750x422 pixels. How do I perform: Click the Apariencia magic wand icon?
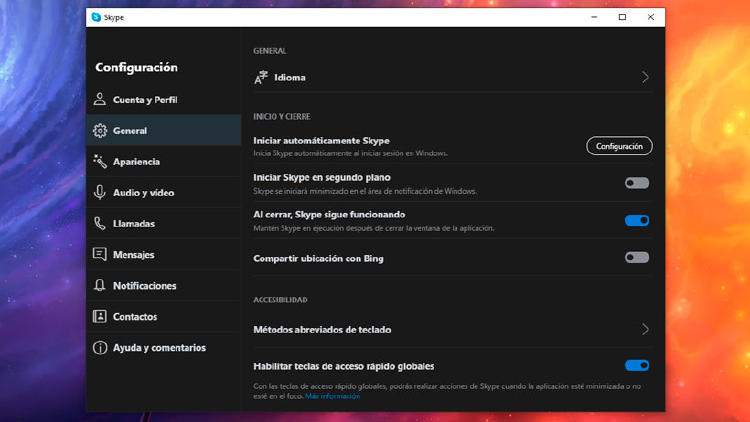click(100, 162)
